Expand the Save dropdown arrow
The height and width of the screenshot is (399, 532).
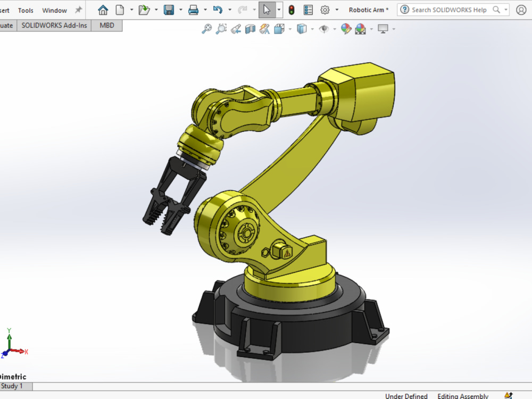[180, 10]
